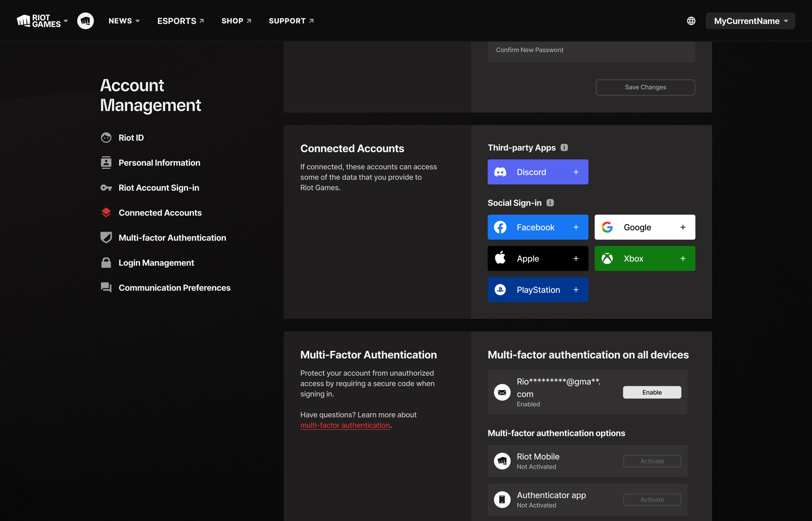The width and height of the screenshot is (812, 521).
Task: Click the Facebook button label
Action: 535,227
